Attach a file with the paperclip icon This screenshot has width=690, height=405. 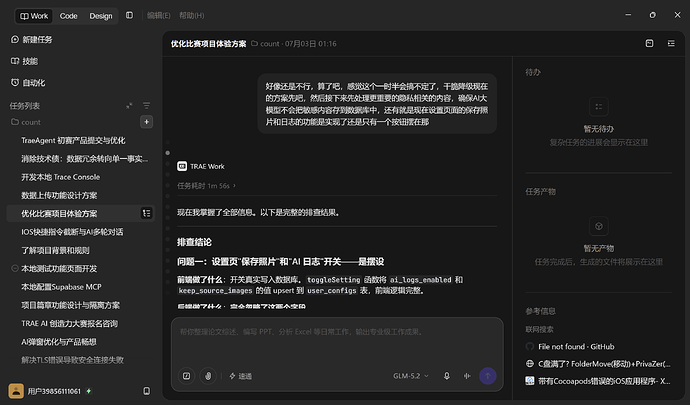click(208, 376)
